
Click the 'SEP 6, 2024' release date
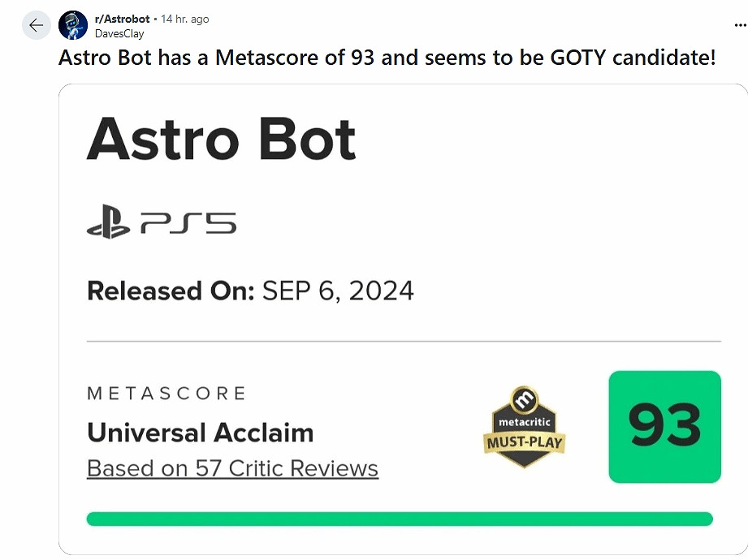(x=338, y=291)
